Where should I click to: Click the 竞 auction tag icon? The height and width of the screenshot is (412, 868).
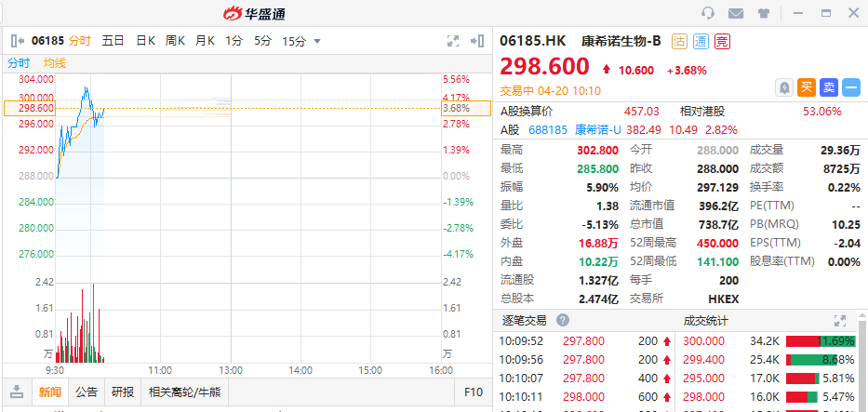pyautogui.click(x=722, y=41)
